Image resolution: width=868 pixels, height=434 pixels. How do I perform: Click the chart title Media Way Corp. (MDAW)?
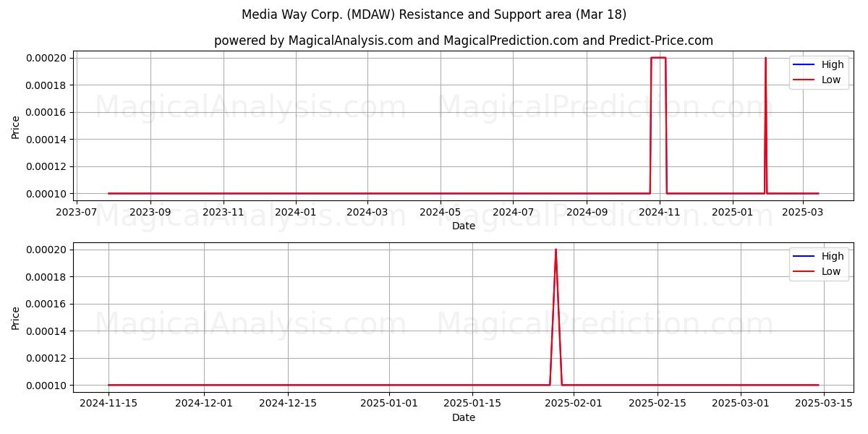[434, 14]
